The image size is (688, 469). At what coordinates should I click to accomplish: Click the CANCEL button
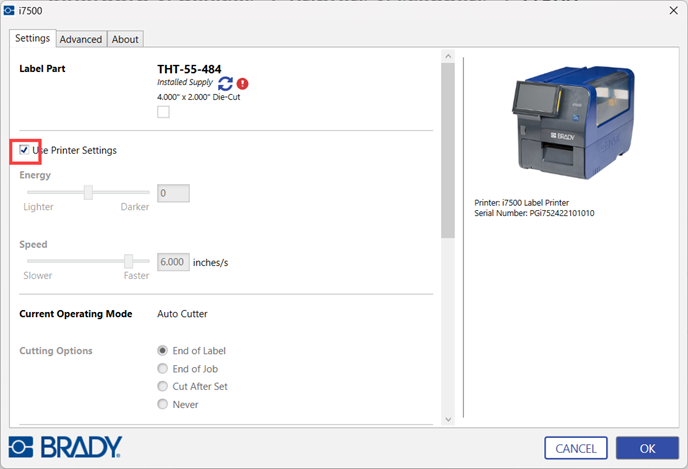coord(576,448)
